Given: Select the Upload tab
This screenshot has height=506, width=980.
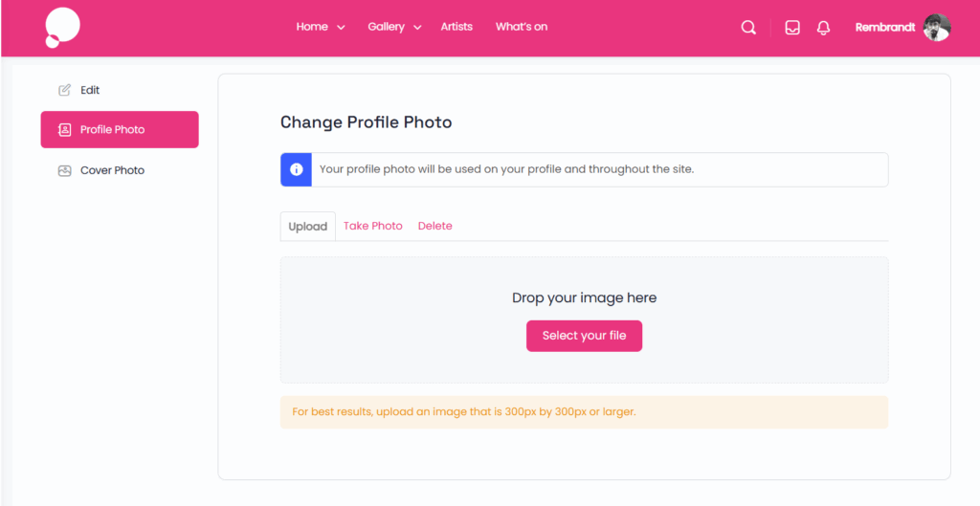Looking at the screenshot, I should pos(308,227).
